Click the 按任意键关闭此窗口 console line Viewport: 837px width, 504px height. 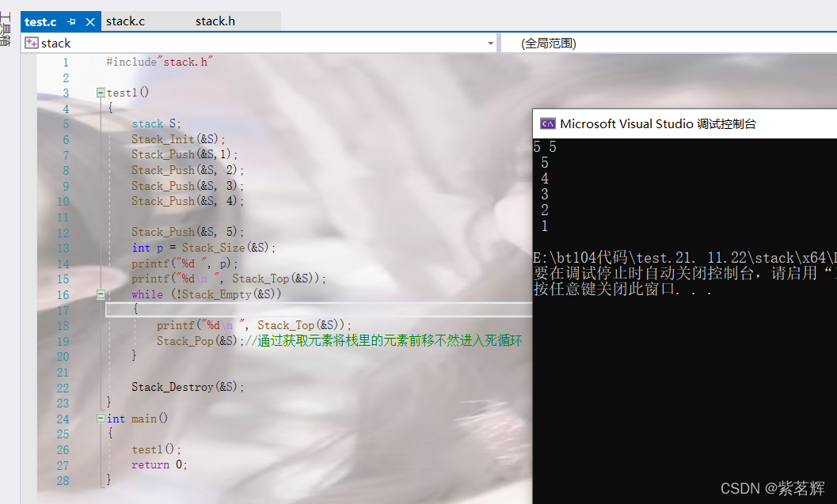point(622,290)
